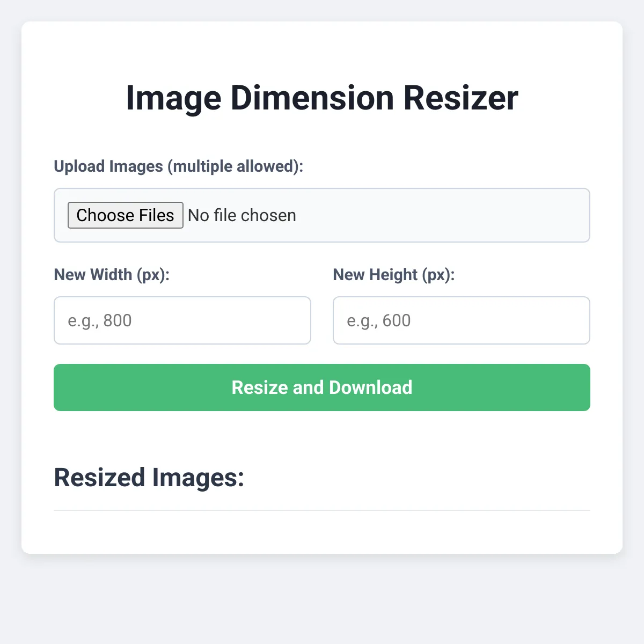
Task: Click the "New Height" label text
Action: (x=375, y=275)
